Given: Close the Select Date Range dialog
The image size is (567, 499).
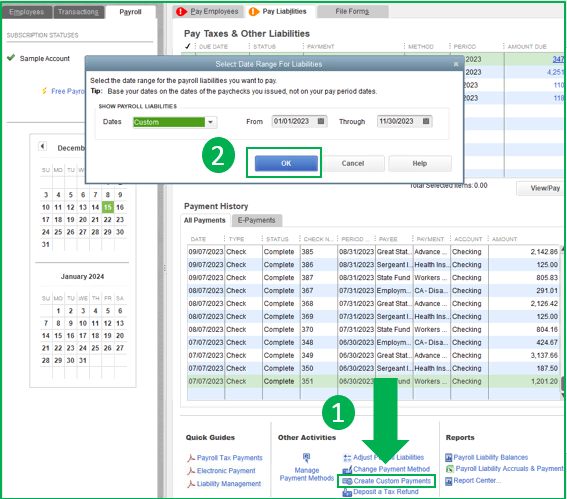Looking at the screenshot, I should click(456, 64).
